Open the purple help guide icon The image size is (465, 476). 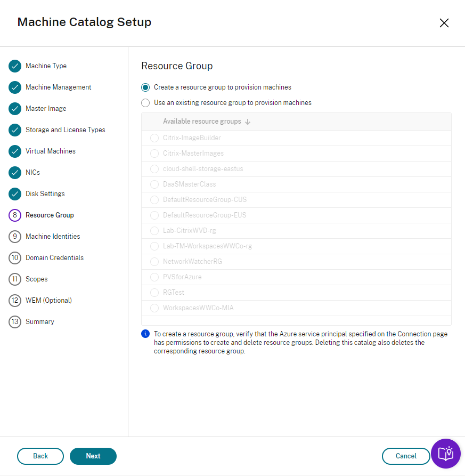(445, 454)
